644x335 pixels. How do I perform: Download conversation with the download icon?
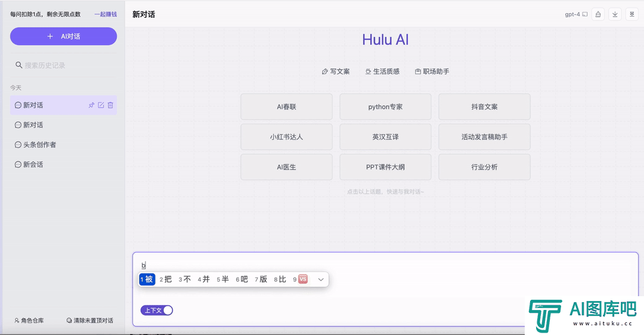click(x=615, y=14)
